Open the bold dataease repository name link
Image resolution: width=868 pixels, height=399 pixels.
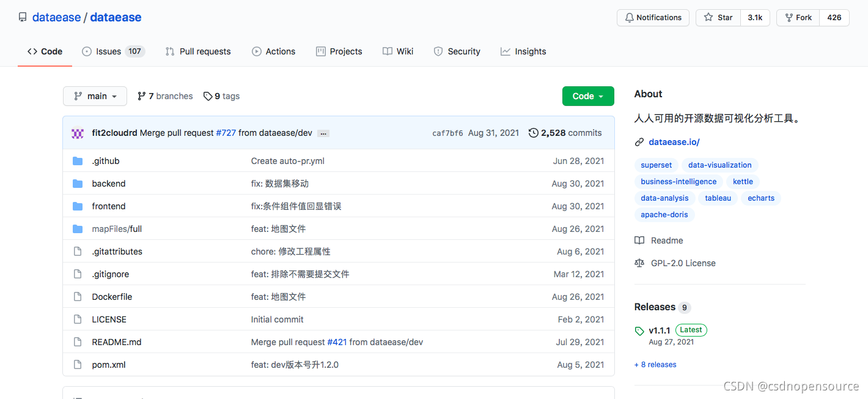point(116,17)
